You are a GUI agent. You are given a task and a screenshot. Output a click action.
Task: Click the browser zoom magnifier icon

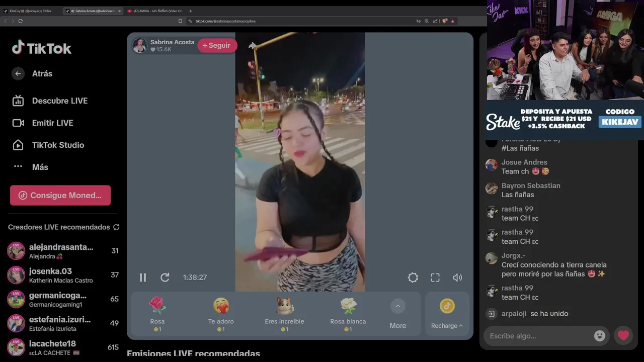point(427,21)
